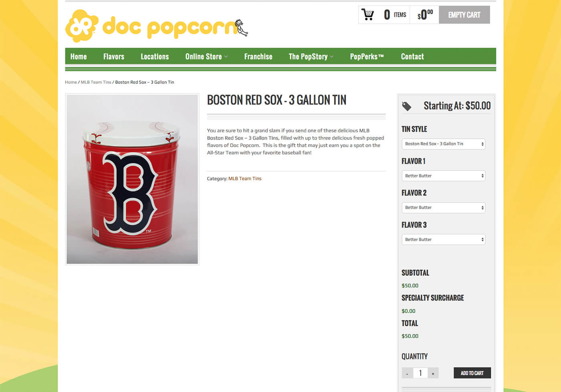Click the Red Sox tin product image
The height and width of the screenshot is (392, 561).
pyautogui.click(x=132, y=179)
